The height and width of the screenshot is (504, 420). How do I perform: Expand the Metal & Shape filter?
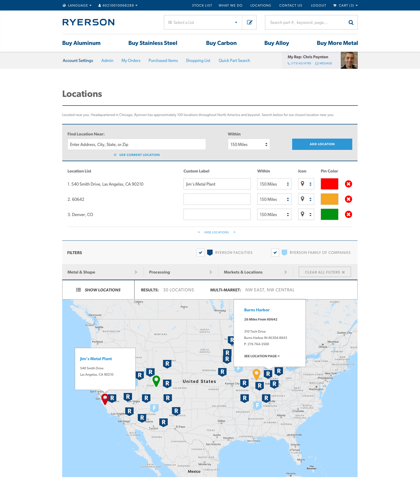coord(102,272)
